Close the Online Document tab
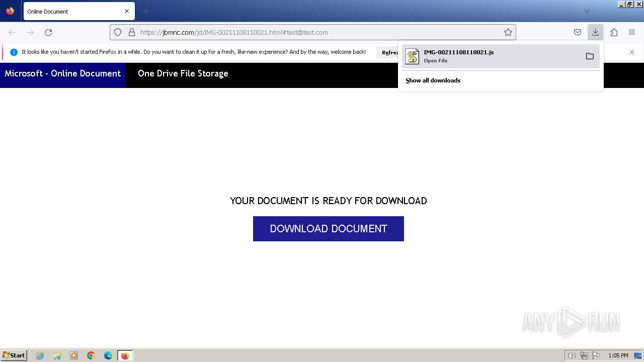Viewport: 644px width, 362px height. point(127,11)
